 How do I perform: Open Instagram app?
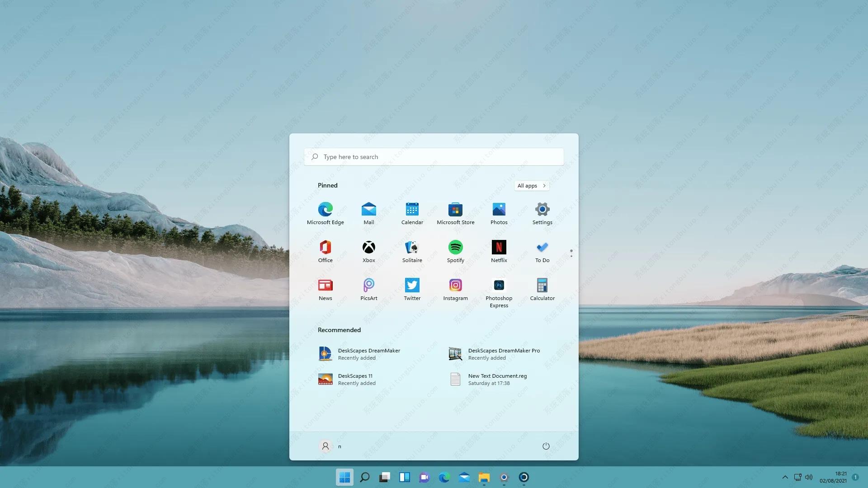(455, 285)
